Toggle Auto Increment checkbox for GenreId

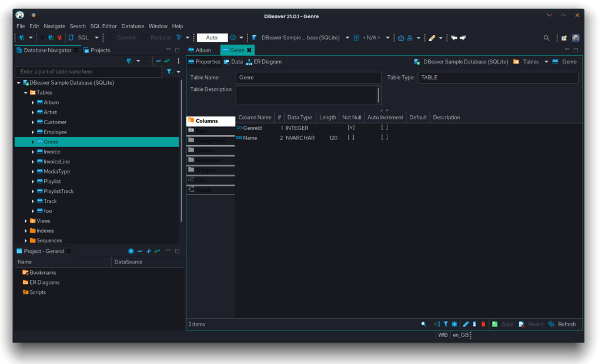coord(384,128)
